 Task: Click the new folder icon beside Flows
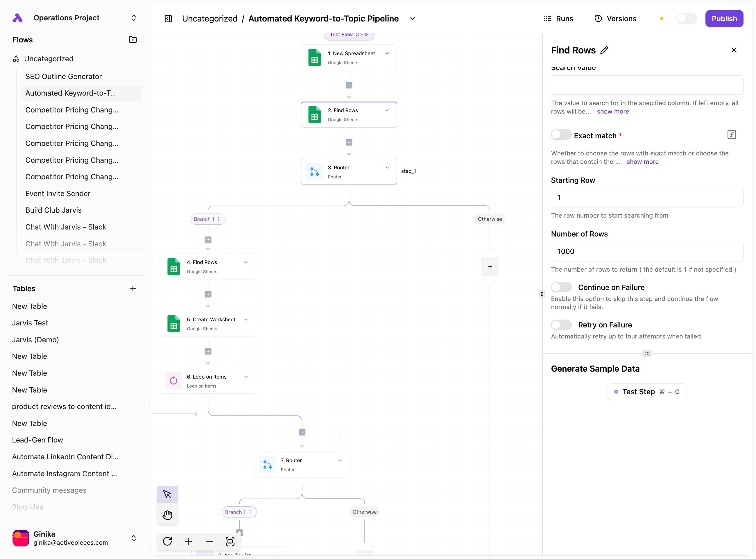pyautogui.click(x=133, y=40)
